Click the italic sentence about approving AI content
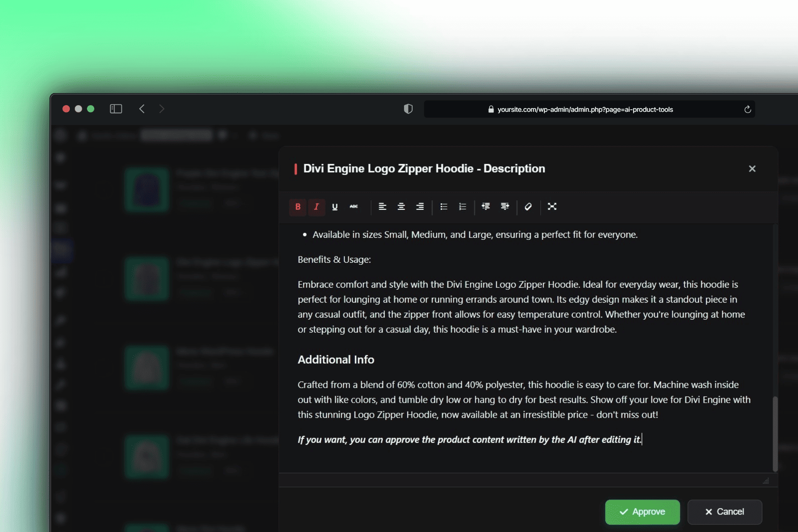This screenshot has height=532, width=798. click(x=470, y=439)
